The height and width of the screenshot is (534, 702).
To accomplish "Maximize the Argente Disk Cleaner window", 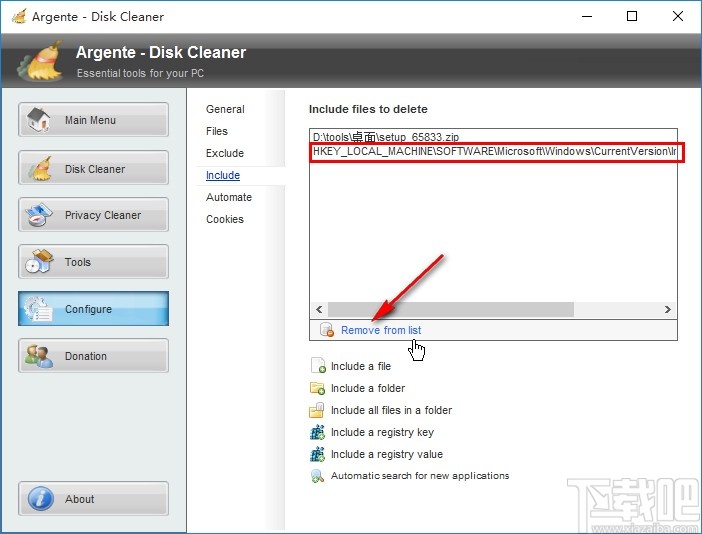I will click(632, 17).
